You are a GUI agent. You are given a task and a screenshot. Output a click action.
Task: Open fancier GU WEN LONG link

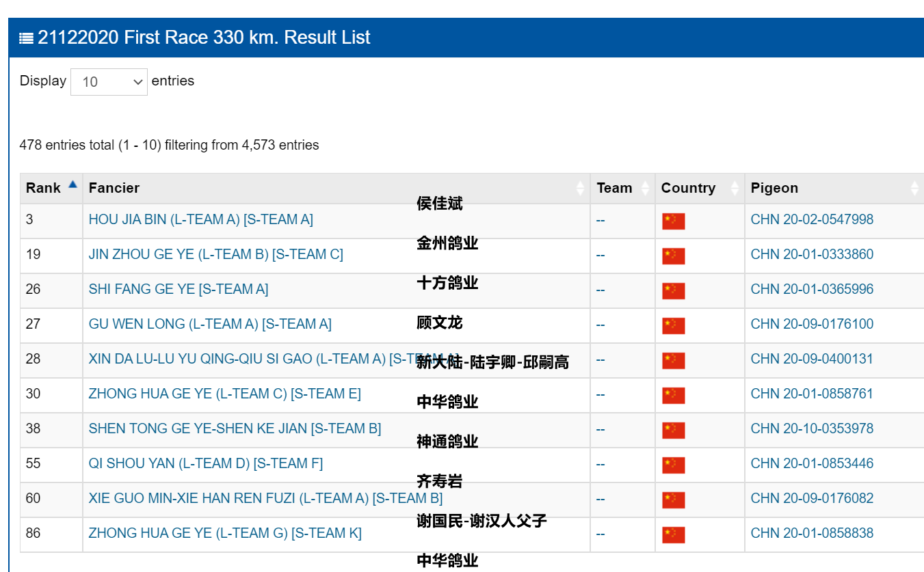[210, 324]
